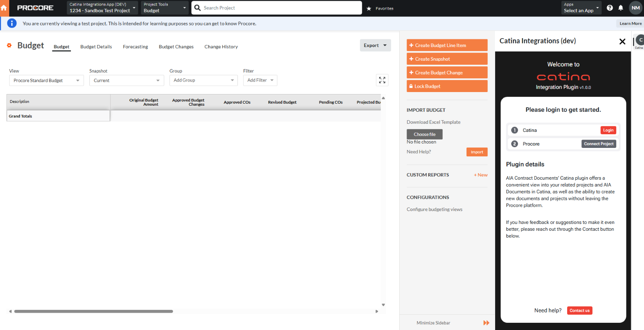Open the project selector dropdown

[x=102, y=8]
